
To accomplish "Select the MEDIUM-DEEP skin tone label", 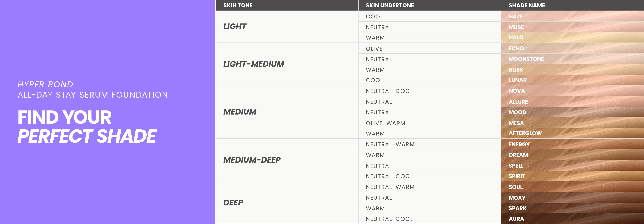I will tap(252, 160).
